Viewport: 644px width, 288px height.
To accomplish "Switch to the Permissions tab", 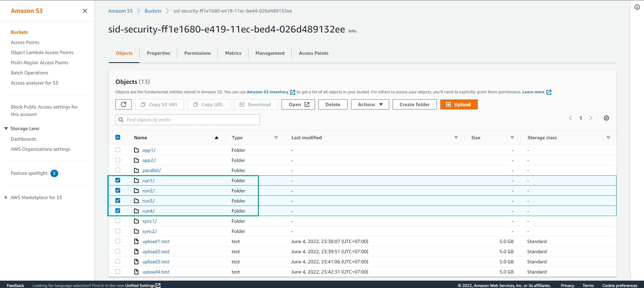I will click(198, 53).
